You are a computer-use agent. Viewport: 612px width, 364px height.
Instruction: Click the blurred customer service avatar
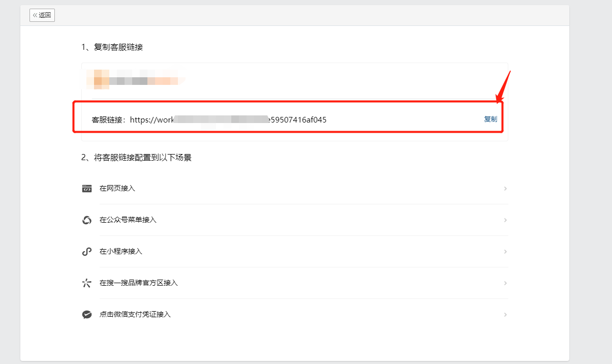(98, 79)
